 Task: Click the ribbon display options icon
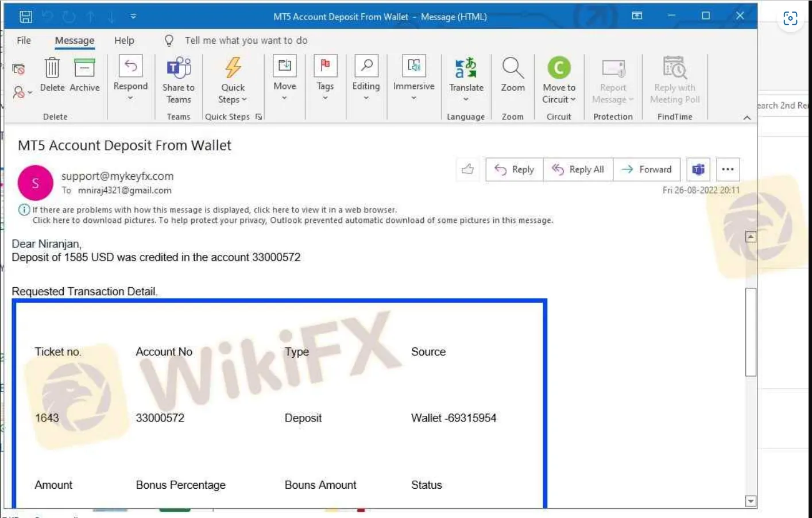pos(637,16)
